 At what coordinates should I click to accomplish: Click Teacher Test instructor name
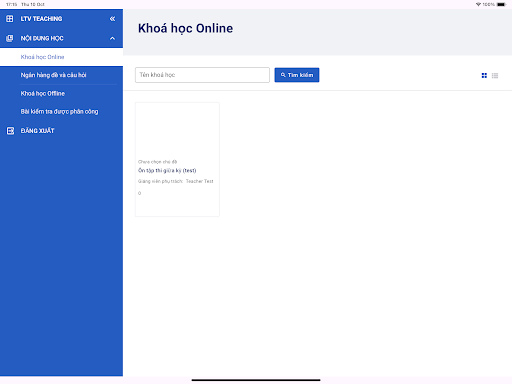(x=199, y=181)
